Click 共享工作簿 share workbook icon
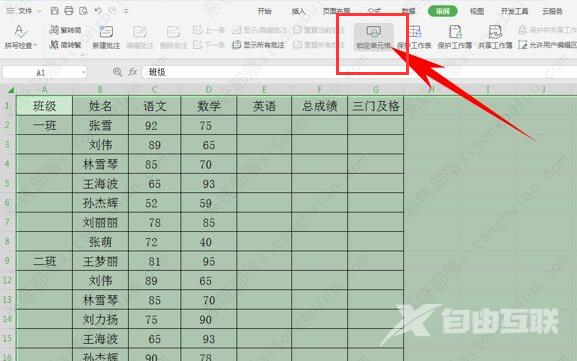Screen dimensions: 577x361 tap(495, 37)
